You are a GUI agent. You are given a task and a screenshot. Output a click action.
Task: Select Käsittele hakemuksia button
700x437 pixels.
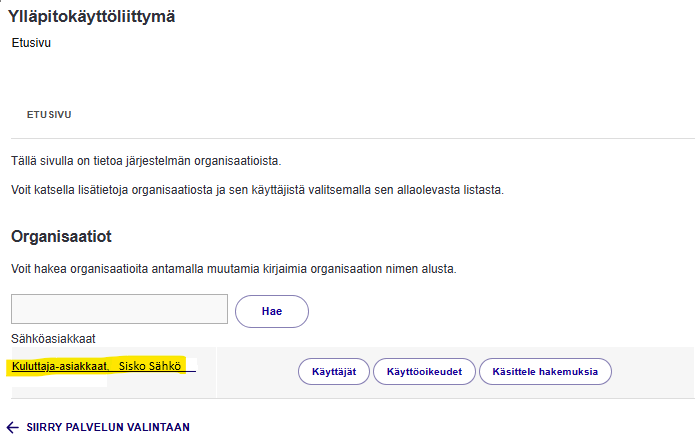point(545,371)
